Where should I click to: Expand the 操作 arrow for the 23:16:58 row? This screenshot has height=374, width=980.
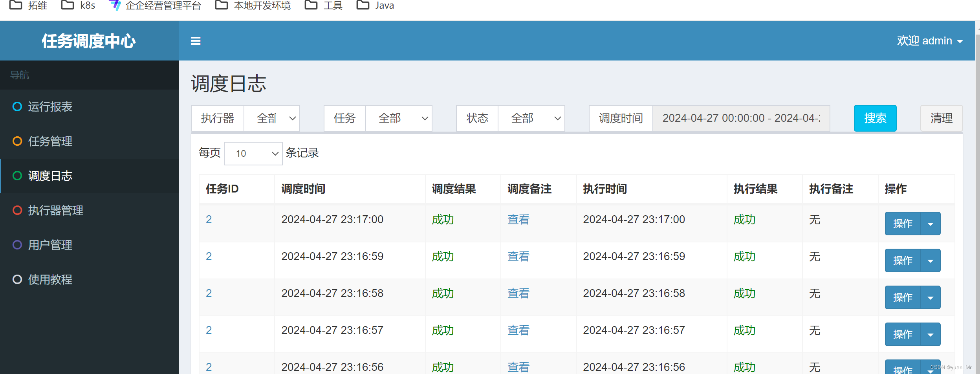[931, 297]
